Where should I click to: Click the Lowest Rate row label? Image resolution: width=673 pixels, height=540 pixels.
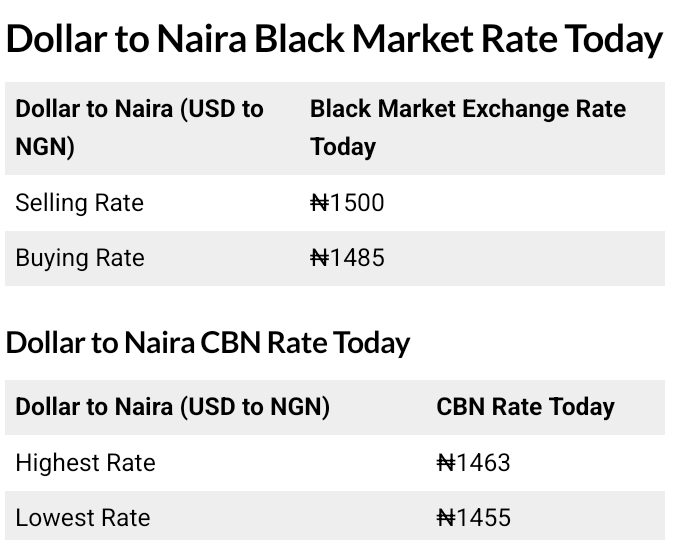83,518
